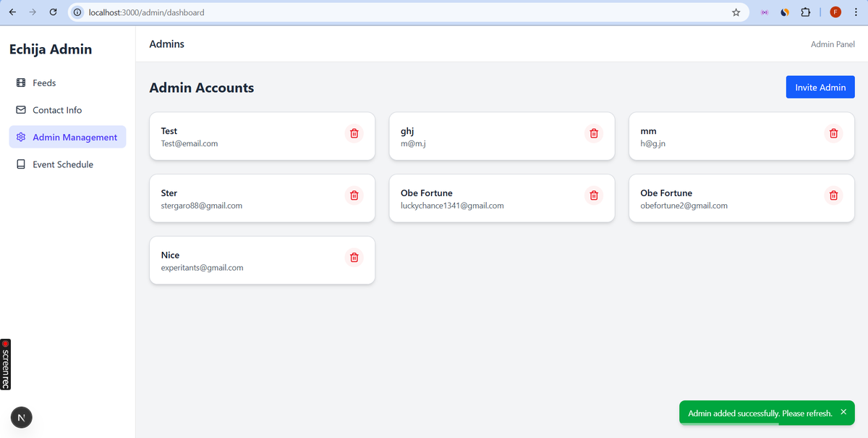Image resolution: width=868 pixels, height=438 pixels.
Task: Delete the Test admin account
Action: 354,133
